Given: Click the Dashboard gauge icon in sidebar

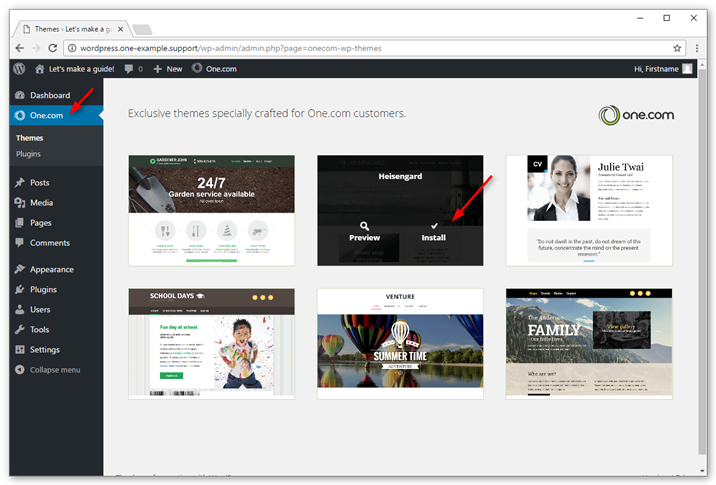Looking at the screenshot, I should [x=20, y=95].
